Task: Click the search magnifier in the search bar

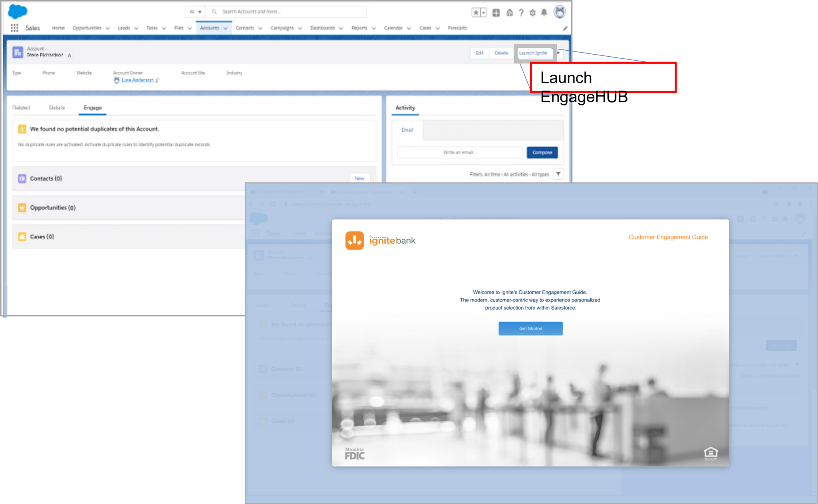Action: click(213, 12)
